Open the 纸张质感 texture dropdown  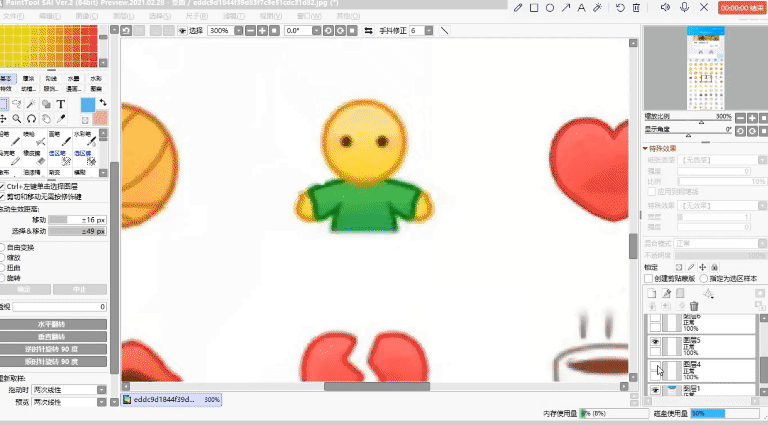(762, 160)
